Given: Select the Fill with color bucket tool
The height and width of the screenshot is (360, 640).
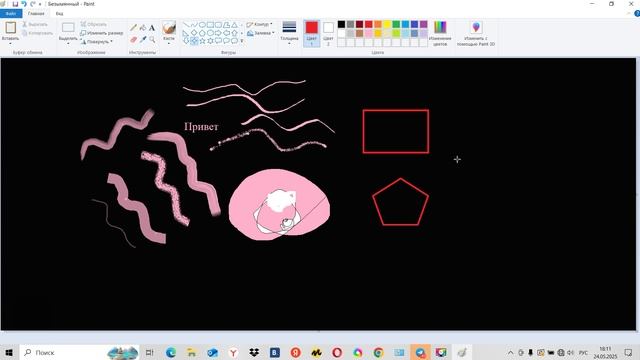Looking at the screenshot, I should [143, 28].
